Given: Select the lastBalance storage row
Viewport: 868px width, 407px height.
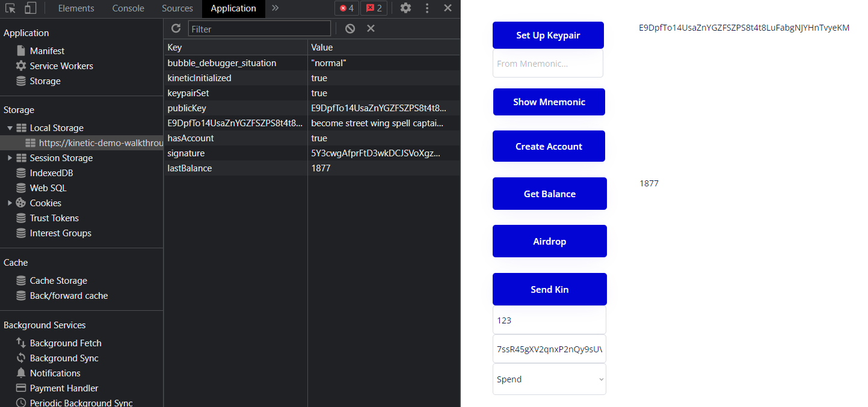Looking at the screenshot, I should pos(312,168).
